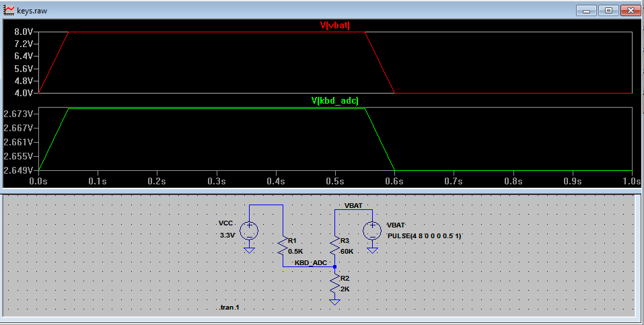Click the keys.raw window title icon
Viewport: 644px width, 325px height.
pyautogui.click(x=9, y=10)
